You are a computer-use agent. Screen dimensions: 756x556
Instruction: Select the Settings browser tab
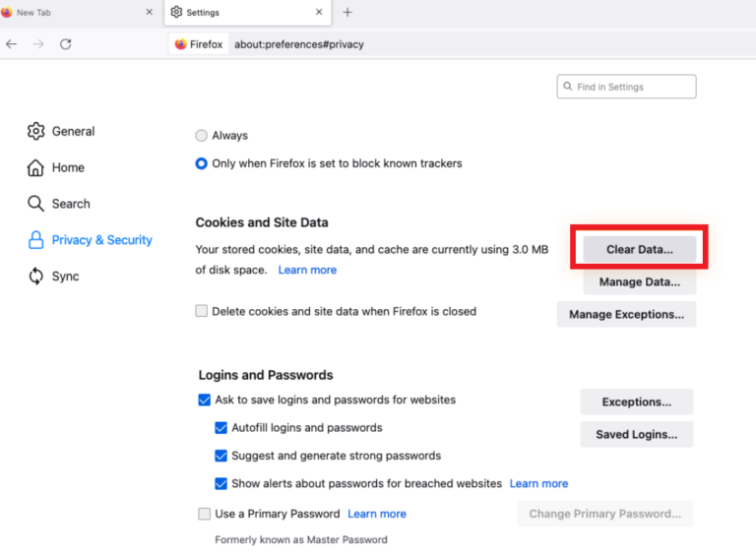236,13
